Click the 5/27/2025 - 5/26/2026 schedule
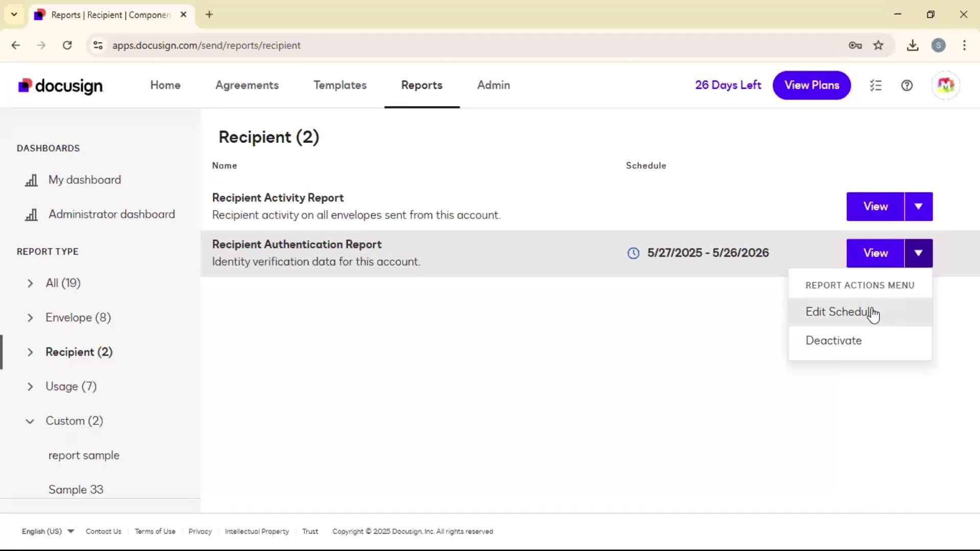980x551 pixels. click(x=708, y=253)
